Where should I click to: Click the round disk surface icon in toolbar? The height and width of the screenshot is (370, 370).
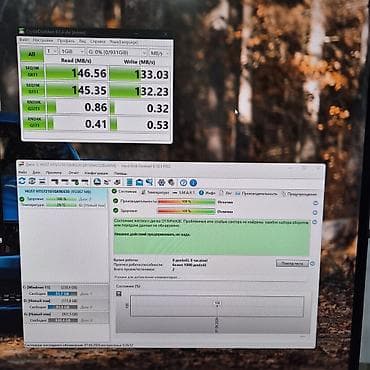[x=97, y=182]
